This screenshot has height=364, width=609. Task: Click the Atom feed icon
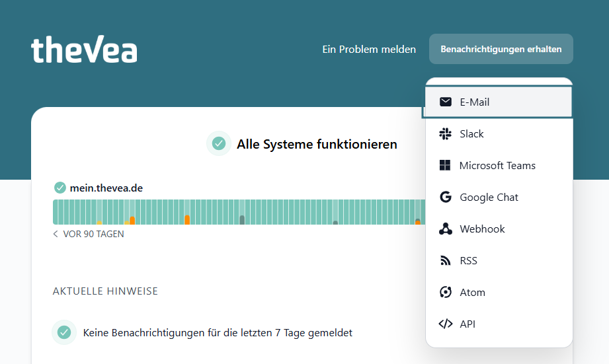tap(446, 292)
